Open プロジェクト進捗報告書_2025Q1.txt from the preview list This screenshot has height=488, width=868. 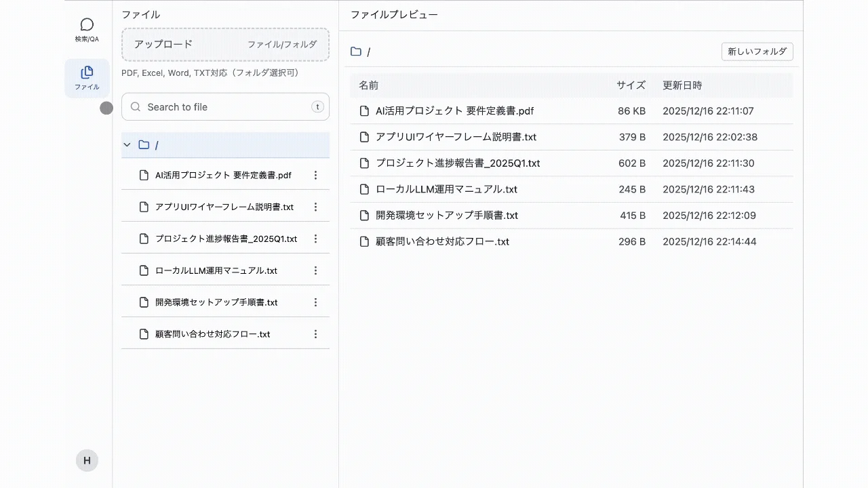pos(458,163)
